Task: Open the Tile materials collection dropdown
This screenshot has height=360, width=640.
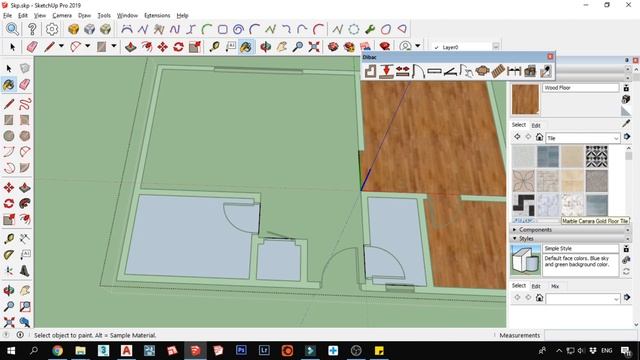Action: pos(583,138)
